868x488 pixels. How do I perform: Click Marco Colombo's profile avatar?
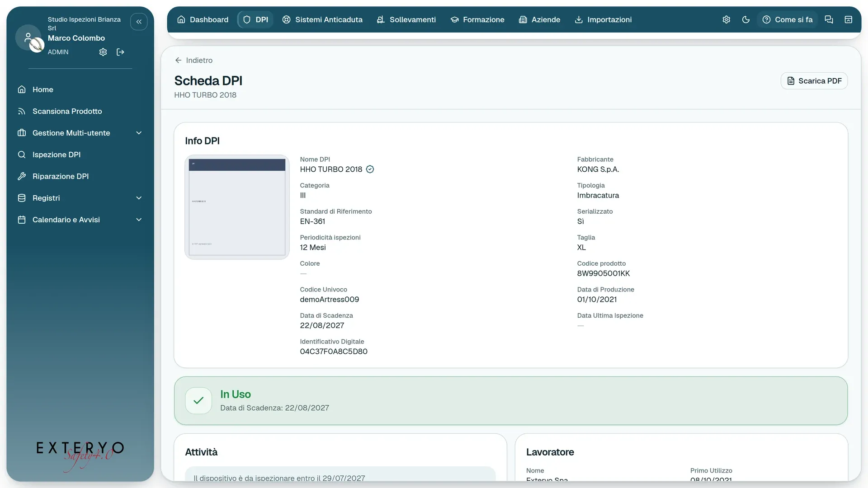(28, 38)
